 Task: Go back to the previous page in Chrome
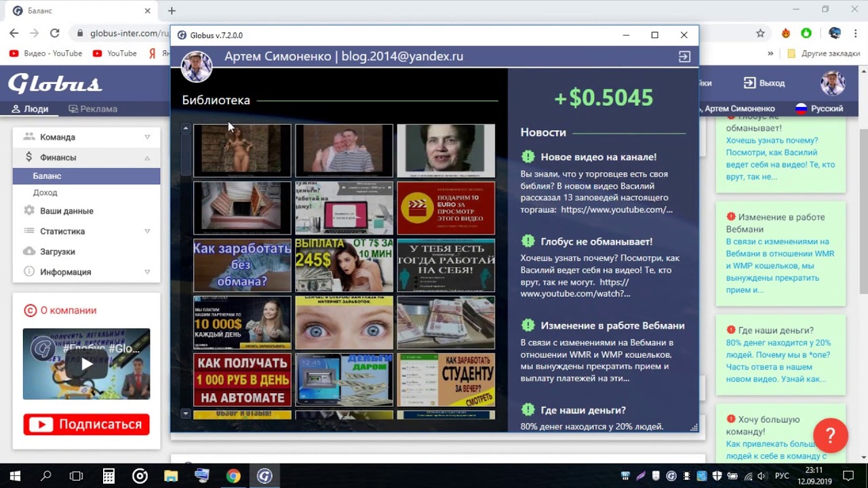pyautogui.click(x=14, y=33)
